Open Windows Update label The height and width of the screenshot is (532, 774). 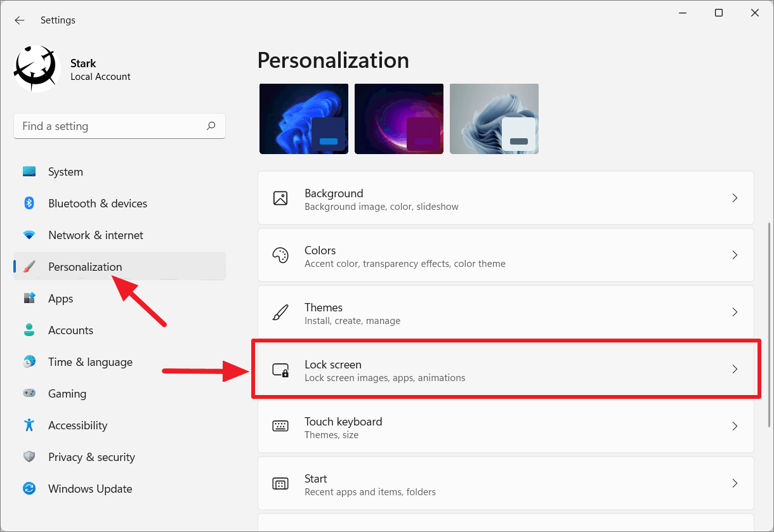point(90,489)
